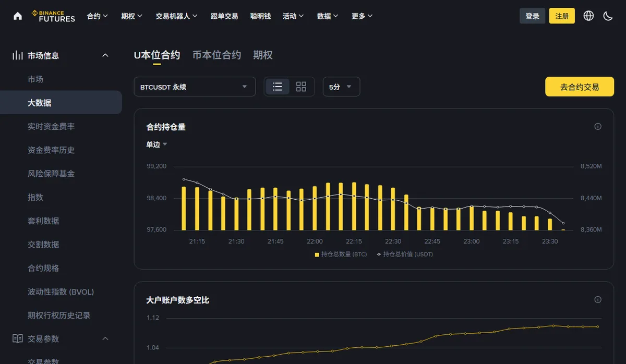Go to the home icon
626x364 pixels.
coord(18,16)
